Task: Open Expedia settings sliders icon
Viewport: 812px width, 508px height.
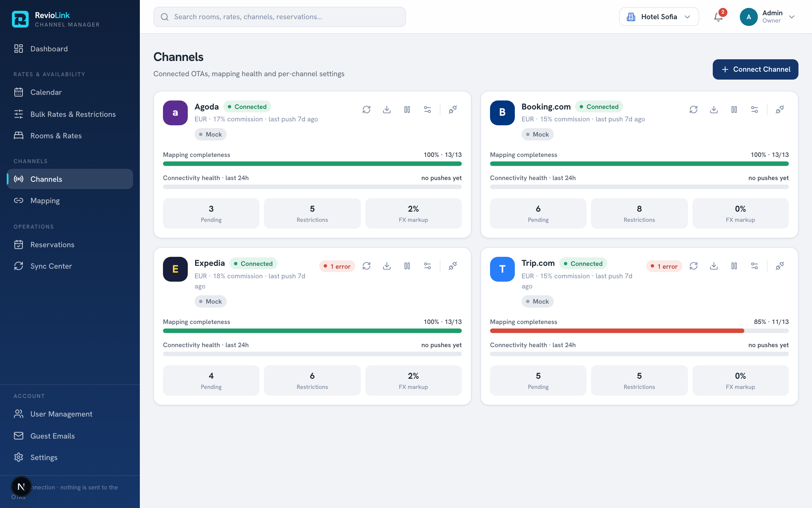Action: (x=427, y=266)
